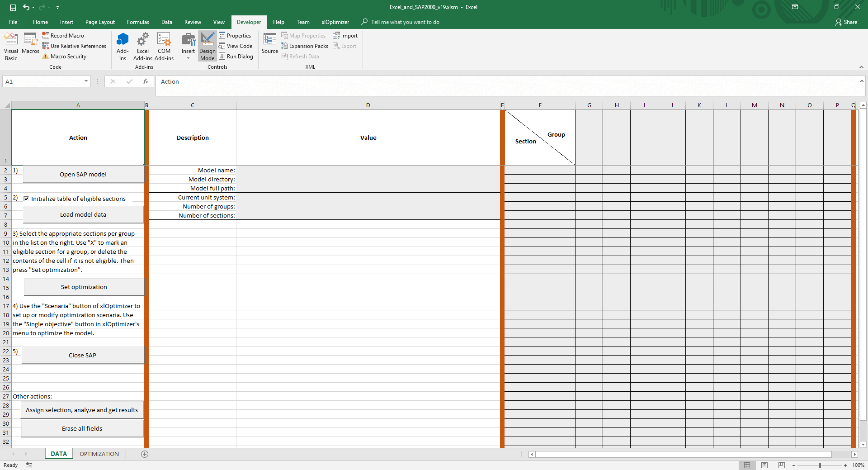
Task: Toggle Design Mode in Controls
Action: point(207,46)
